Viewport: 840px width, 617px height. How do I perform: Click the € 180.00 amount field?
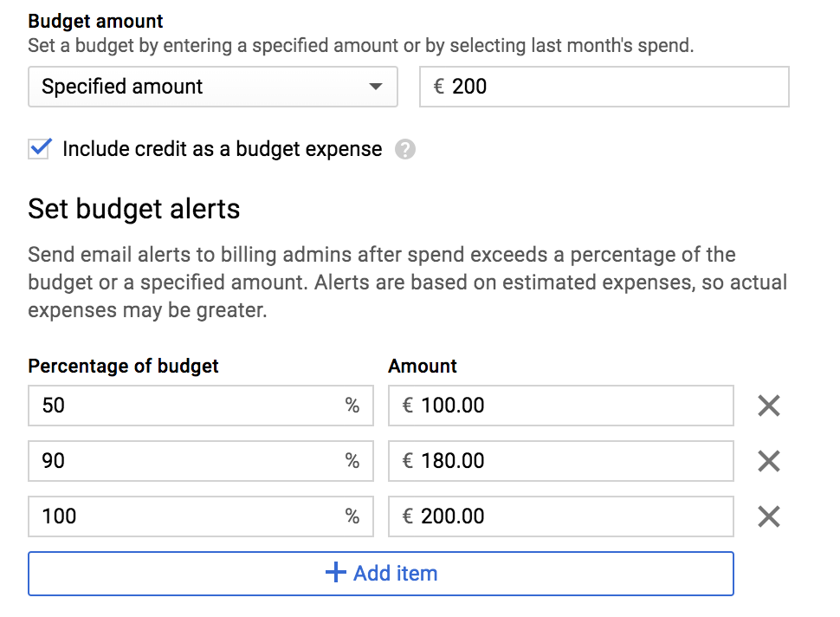[x=561, y=461]
